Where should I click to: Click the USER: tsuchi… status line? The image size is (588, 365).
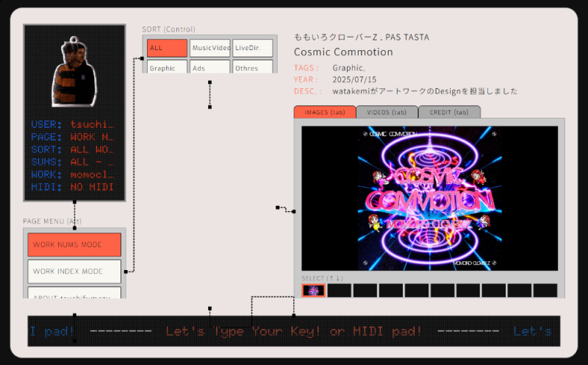(x=72, y=124)
